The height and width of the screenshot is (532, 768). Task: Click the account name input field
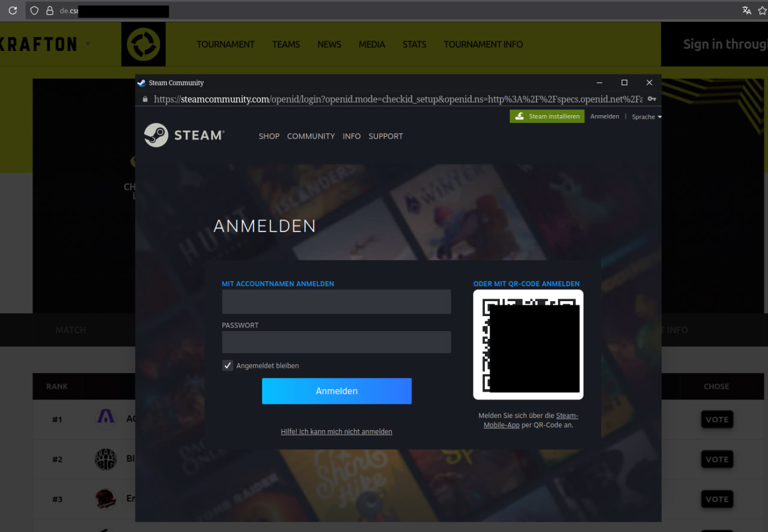pyautogui.click(x=336, y=302)
